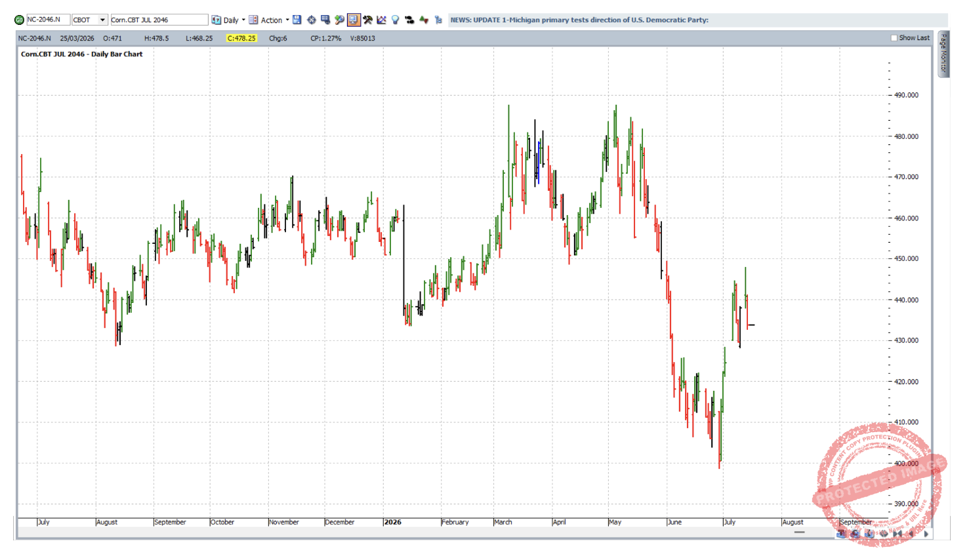Click the date 25/03/2026 in info bar
971x560 pixels.
coord(77,38)
